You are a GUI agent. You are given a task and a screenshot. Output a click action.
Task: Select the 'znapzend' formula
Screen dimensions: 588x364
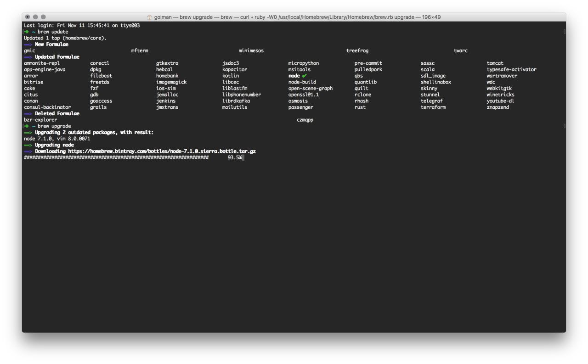[498, 107]
